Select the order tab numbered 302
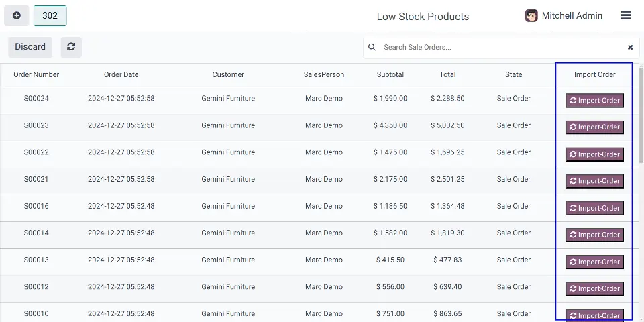 click(x=50, y=15)
